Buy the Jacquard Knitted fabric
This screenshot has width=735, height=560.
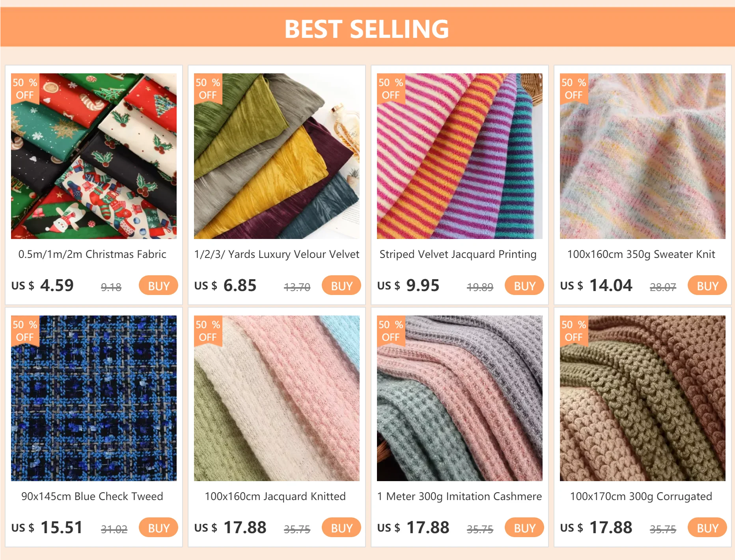[341, 528]
